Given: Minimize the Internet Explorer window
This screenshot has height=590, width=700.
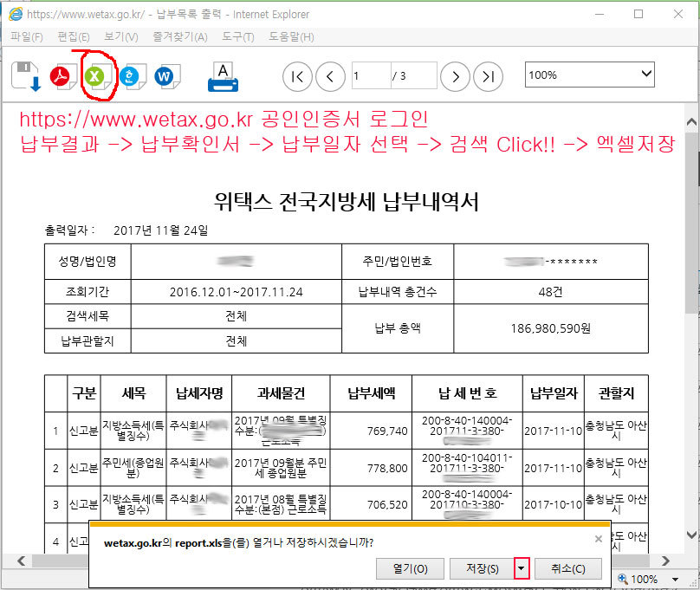Looking at the screenshot, I should (600, 14).
